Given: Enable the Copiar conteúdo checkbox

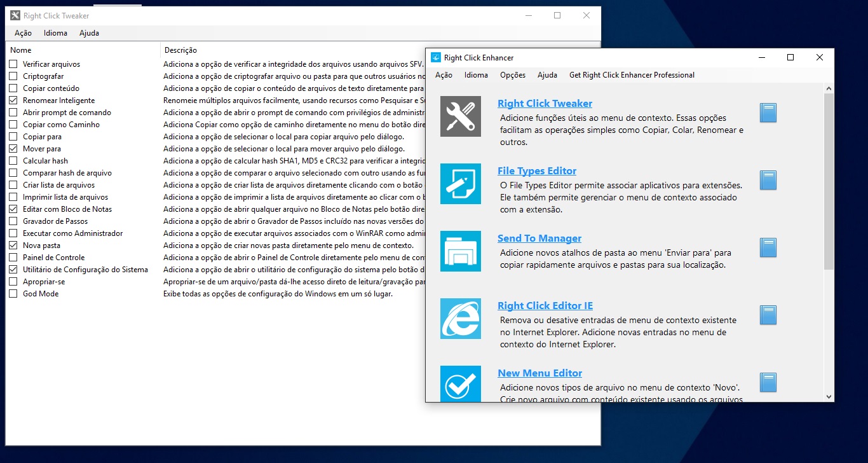Looking at the screenshot, I should [x=13, y=88].
